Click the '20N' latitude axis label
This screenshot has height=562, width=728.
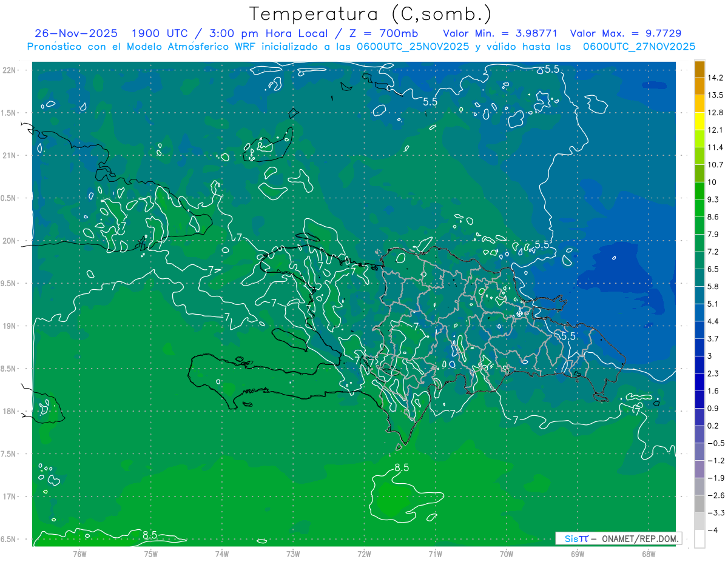point(9,241)
